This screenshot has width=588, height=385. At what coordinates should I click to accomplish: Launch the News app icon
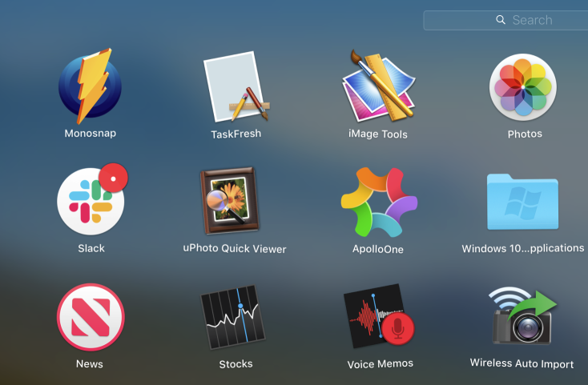point(90,317)
